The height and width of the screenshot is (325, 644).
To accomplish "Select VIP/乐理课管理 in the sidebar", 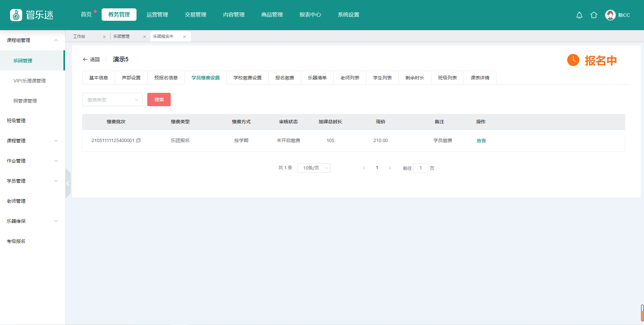I will pyautogui.click(x=30, y=81).
